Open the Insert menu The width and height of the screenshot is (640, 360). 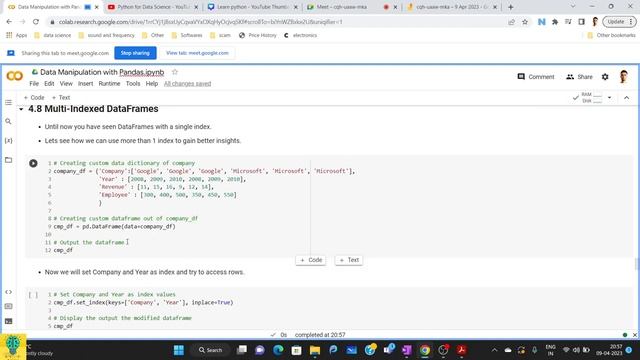click(x=85, y=84)
